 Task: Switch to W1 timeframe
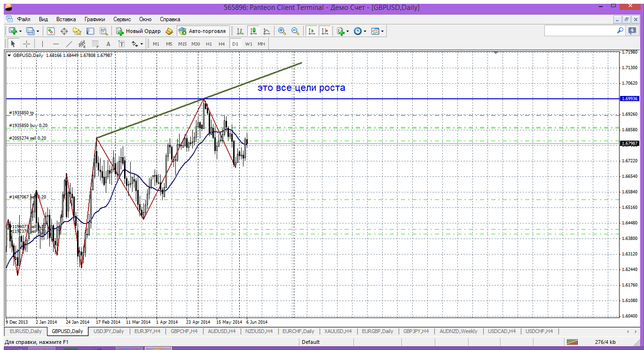pyautogui.click(x=249, y=44)
